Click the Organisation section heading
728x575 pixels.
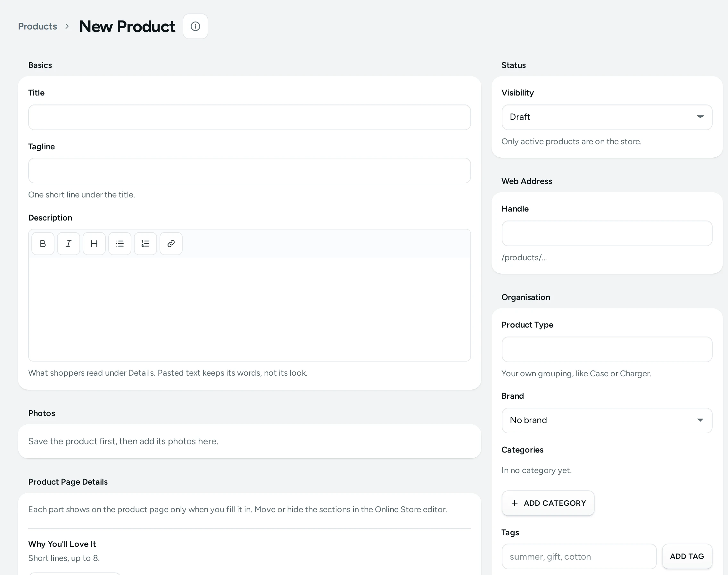pyautogui.click(x=526, y=297)
